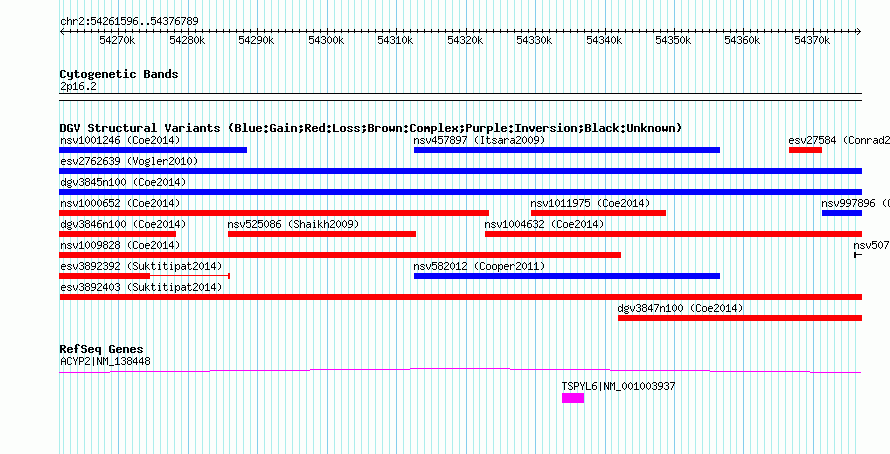The width and height of the screenshot is (890, 454).
Task: Click the DGV Structural Variants track title
Action: tap(371, 128)
